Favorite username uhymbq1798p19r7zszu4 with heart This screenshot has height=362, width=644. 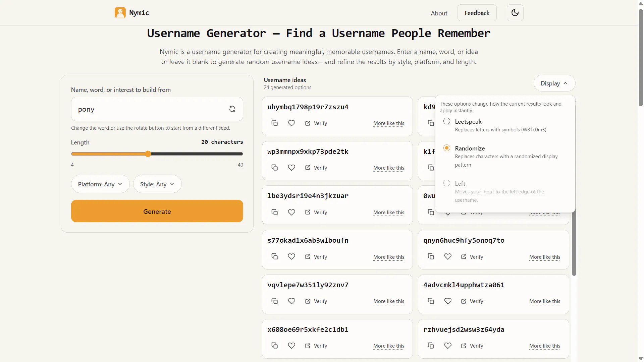point(291,123)
